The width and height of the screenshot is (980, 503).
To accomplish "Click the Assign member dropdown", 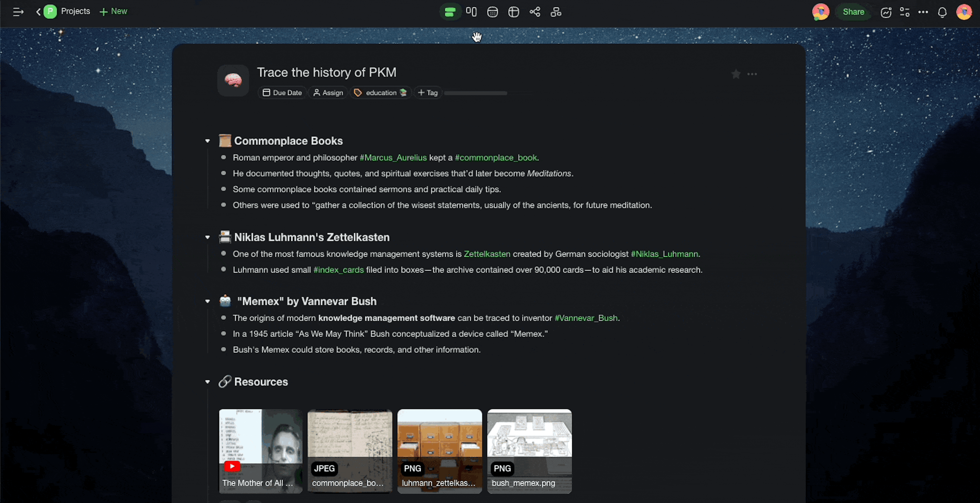I will point(328,92).
